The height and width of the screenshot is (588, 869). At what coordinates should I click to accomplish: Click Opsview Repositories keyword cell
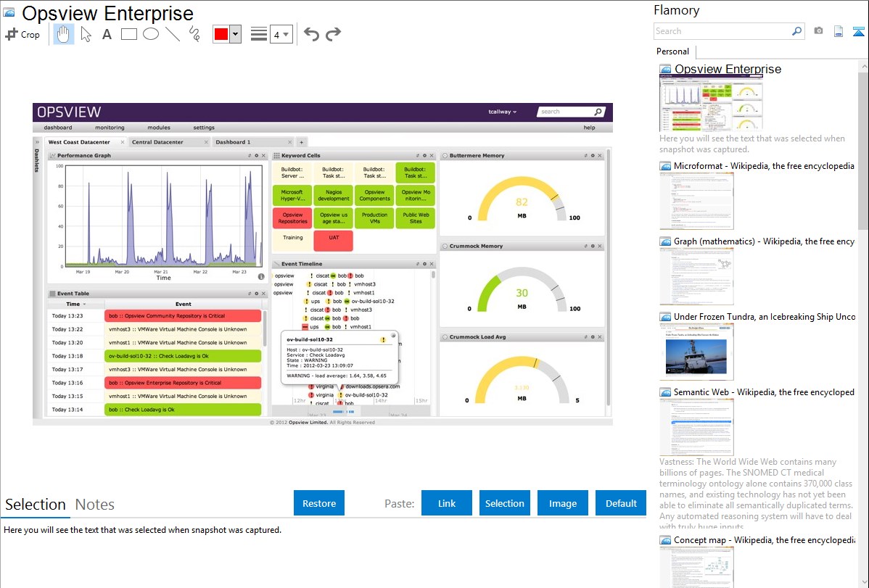292,218
